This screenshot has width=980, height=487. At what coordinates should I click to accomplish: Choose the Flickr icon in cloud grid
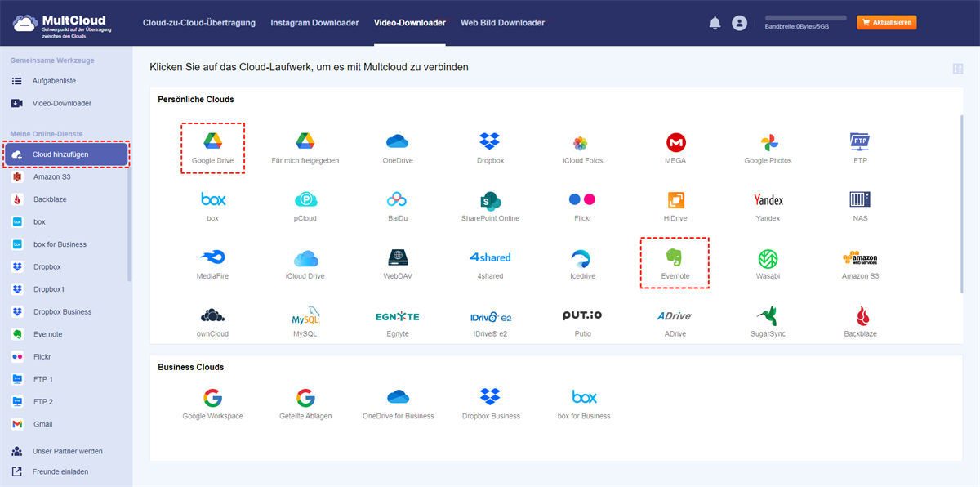click(582, 199)
